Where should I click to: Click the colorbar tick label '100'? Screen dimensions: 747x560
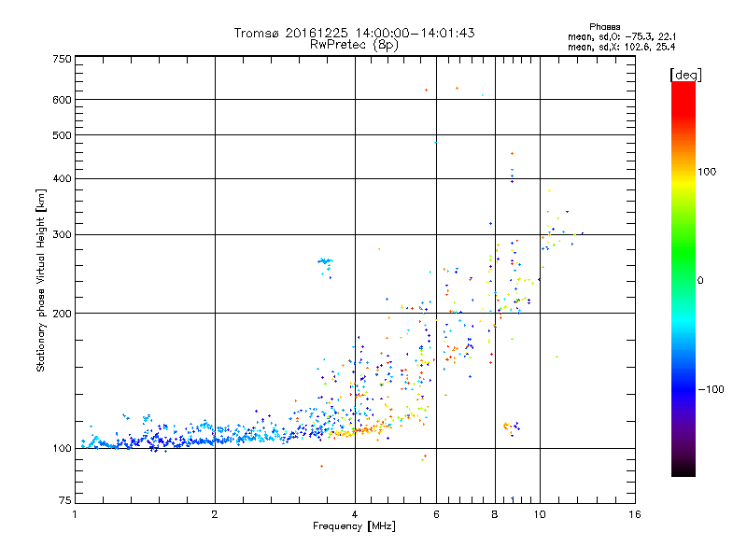(x=707, y=172)
